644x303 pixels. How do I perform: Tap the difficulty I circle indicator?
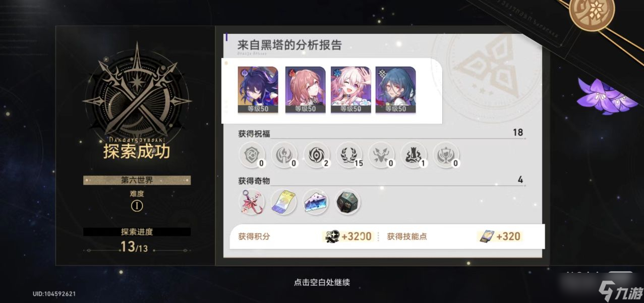click(x=137, y=206)
